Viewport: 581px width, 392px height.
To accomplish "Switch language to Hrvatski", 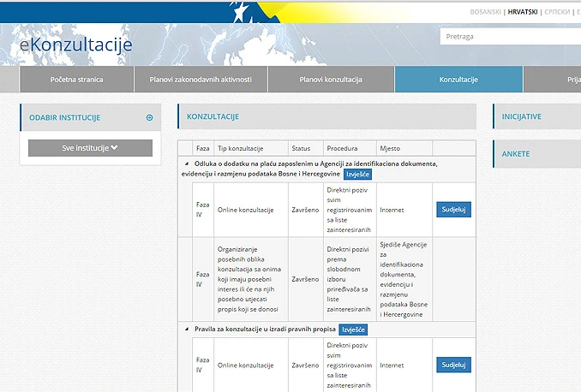I will click(x=523, y=12).
